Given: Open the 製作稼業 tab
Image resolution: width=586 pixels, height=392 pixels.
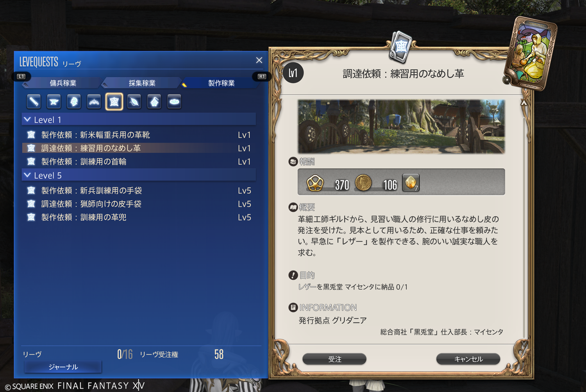Looking at the screenshot, I should [221, 83].
